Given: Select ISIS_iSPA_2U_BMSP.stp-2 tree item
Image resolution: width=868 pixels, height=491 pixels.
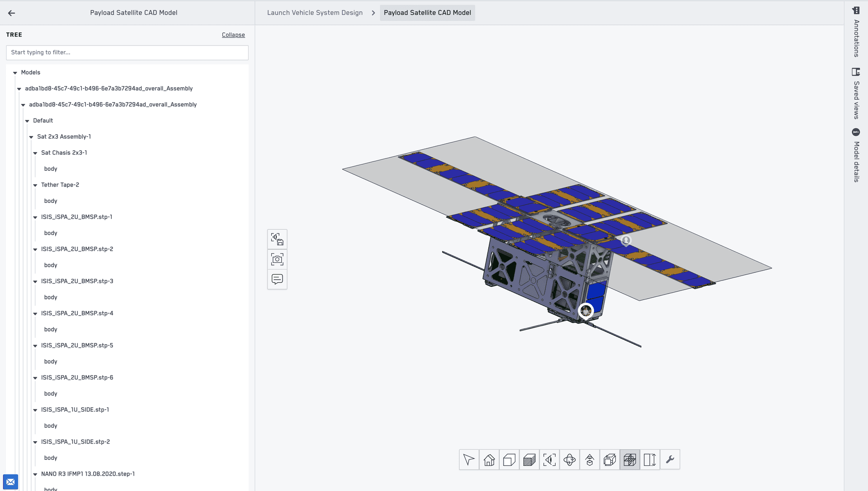Looking at the screenshot, I should [x=77, y=249].
